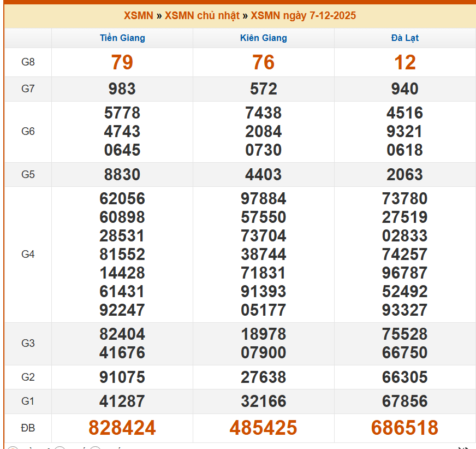Click Kiên Giang G2 number 27638
Viewport: 476px width, 449px height.
tap(263, 377)
